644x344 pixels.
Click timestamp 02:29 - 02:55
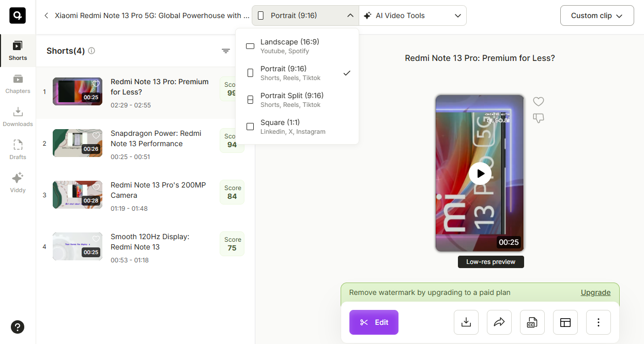pyautogui.click(x=131, y=105)
